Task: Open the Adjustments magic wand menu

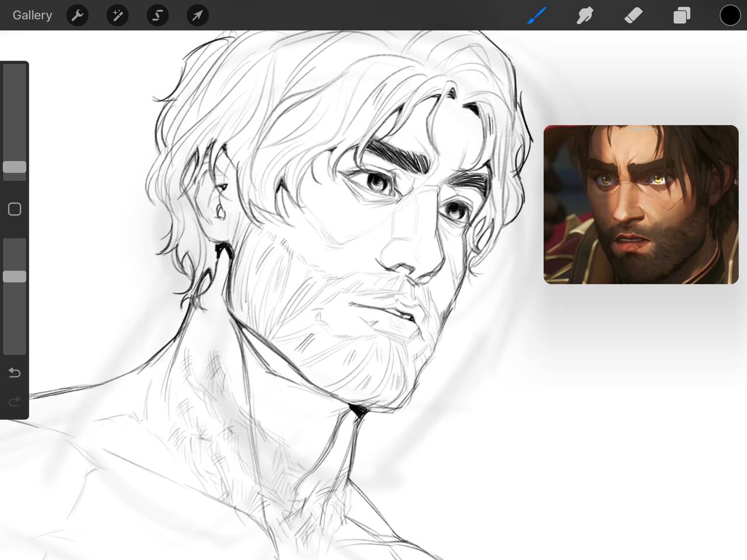Action: point(117,15)
